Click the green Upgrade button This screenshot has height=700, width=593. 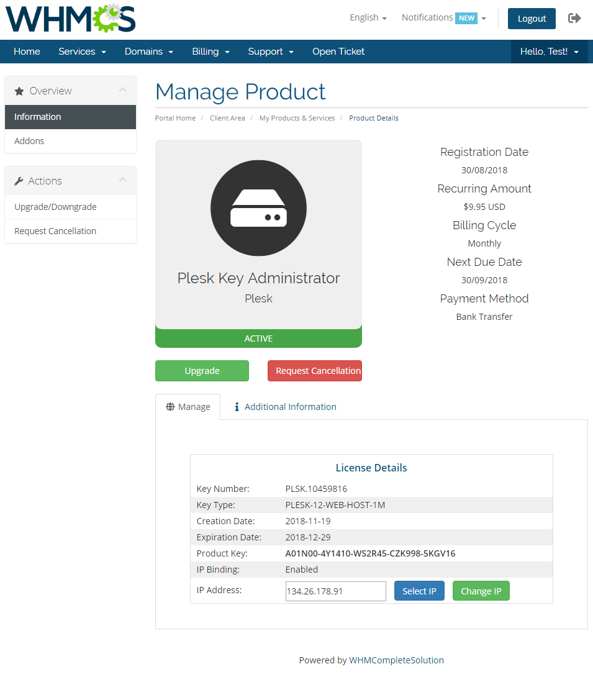coord(202,371)
